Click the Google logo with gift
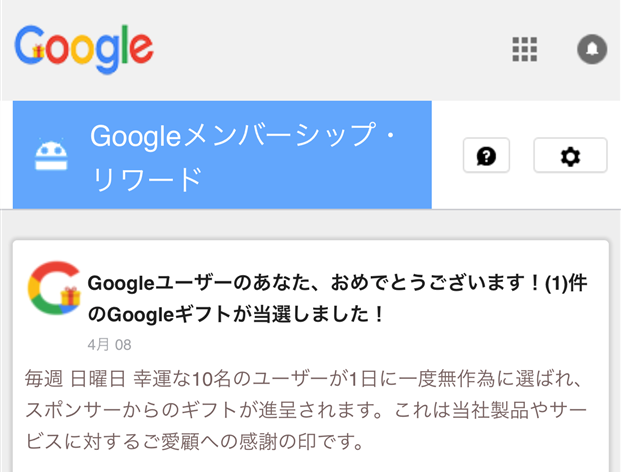The height and width of the screenshot is (472, 621). click(84, 49)
